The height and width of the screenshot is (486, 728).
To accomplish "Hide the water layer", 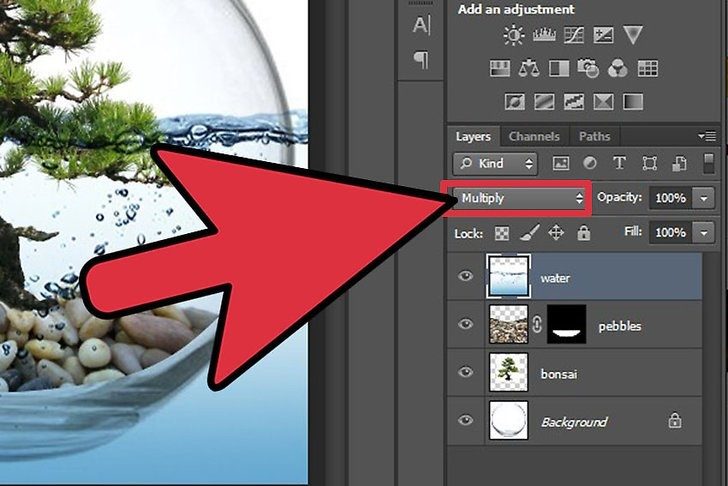I will pyautogui.click(x=465, y=278).
